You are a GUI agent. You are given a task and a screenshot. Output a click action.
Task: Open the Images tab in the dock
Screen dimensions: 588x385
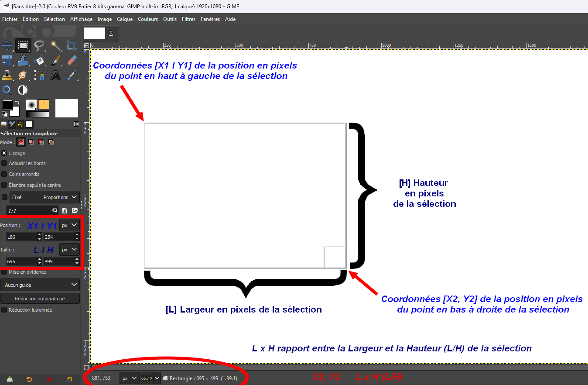29,124
